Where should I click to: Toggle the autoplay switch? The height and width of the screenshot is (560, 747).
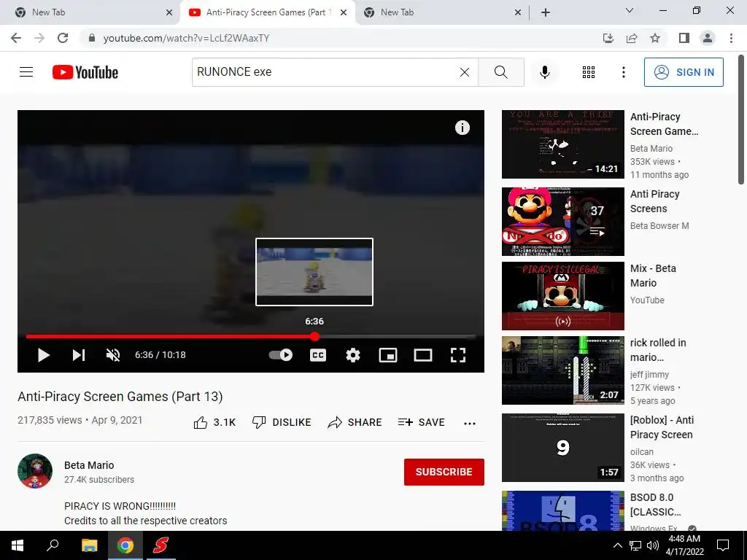[281, 355]
